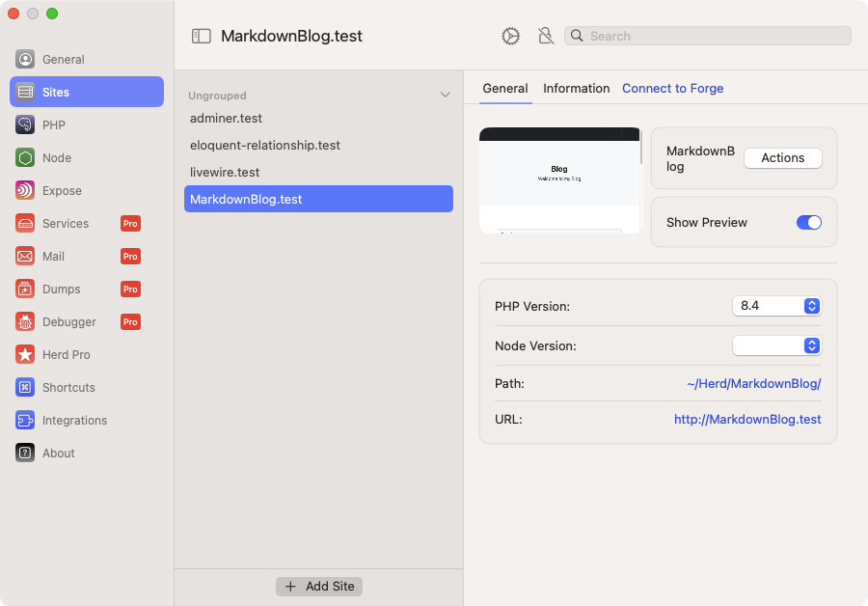Open PHP settings in the sidebar
The image size is (868, 606).
coord(54,125)
